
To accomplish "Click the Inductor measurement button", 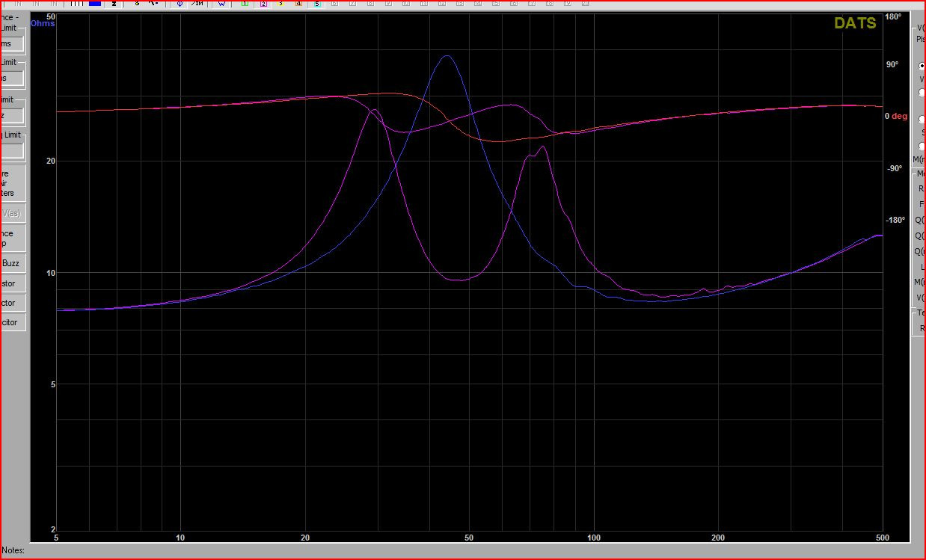I will point(12,303).
